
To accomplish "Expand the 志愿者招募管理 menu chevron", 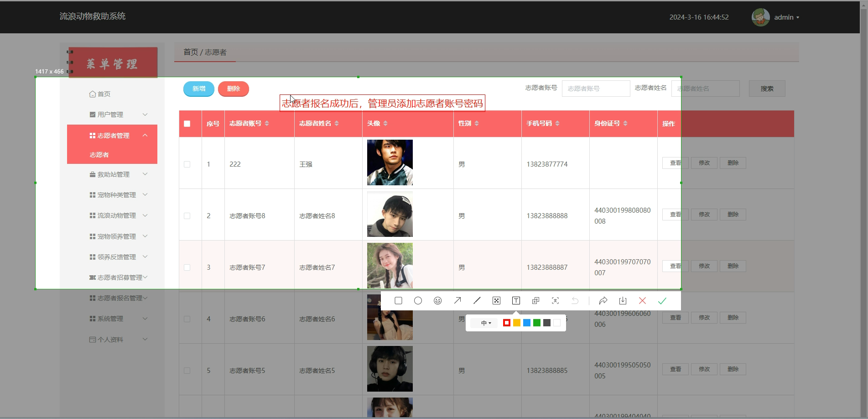I will (x=145, y=278).
